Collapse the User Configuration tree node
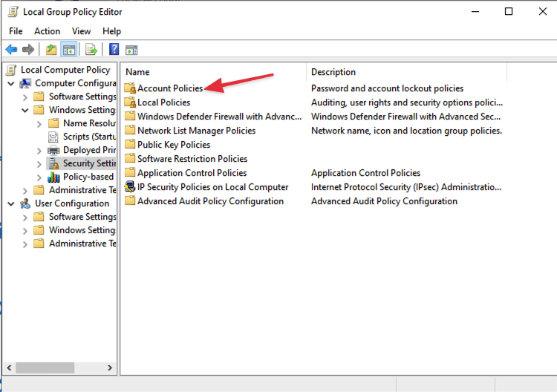Image resolution: width=557 pixels, height=392 pixels. pos(11,203)
